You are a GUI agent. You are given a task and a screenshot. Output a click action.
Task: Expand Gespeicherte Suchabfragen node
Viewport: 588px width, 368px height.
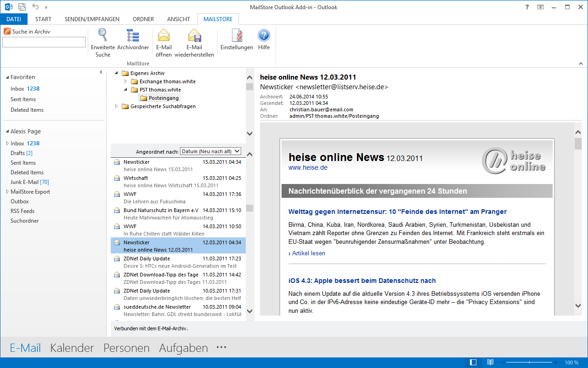pyautogui.click(x=116, y=106)
